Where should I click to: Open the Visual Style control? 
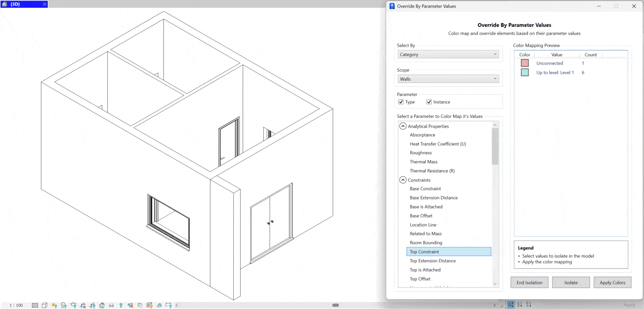45,305
